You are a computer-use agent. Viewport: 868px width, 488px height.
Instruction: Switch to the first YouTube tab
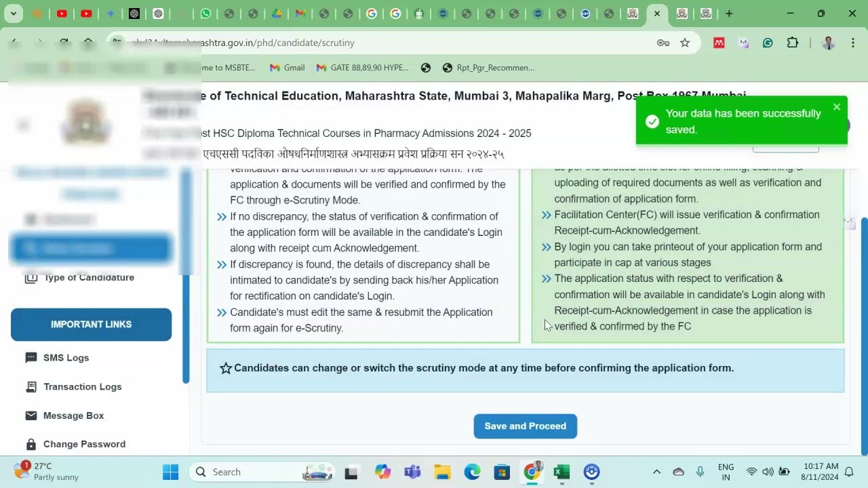[x=62, y=14]
